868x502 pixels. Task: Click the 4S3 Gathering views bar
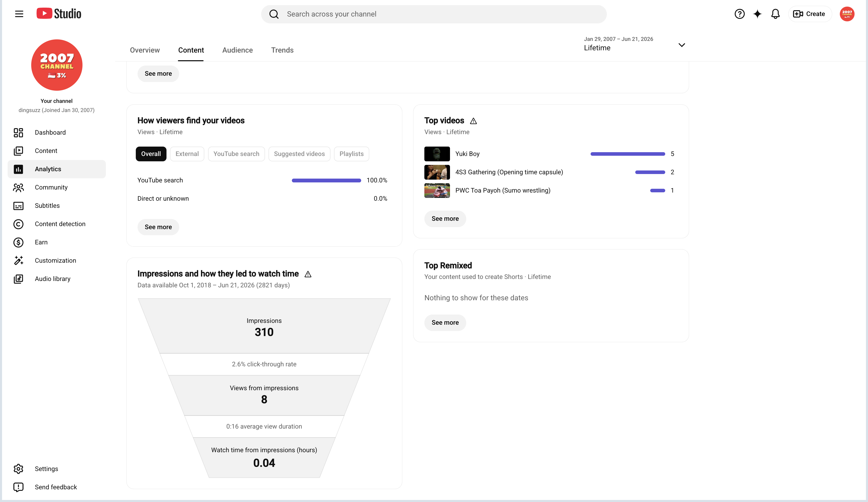pyautogui.click(x=650, y=172)
